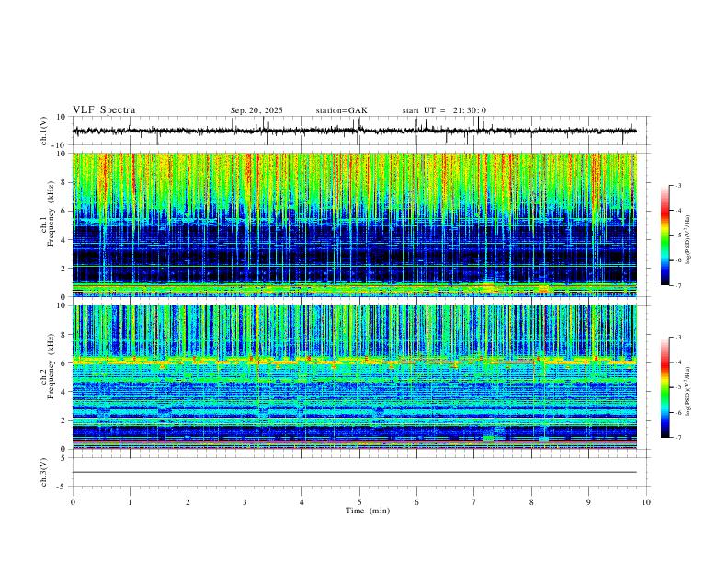Viewport: 728px width, 563px height.
Task: Click the 'Time (min)' axis label
Action: pos(368,511)
